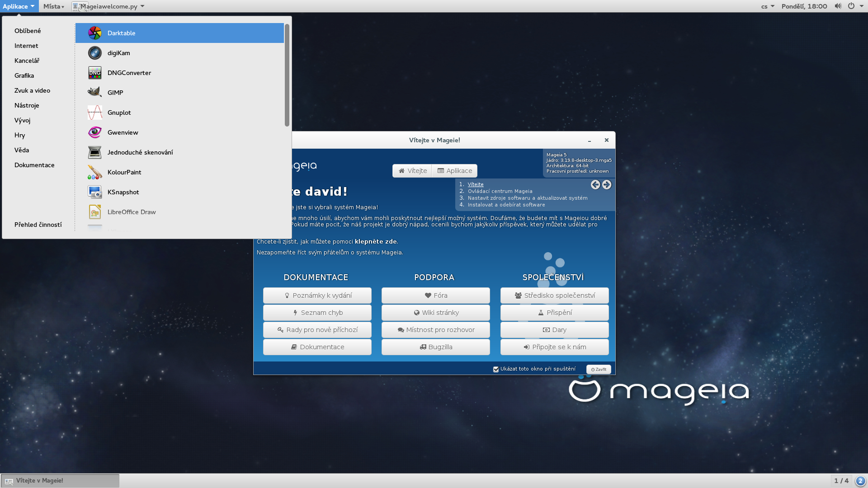Click Přispění button

[555, 313]
